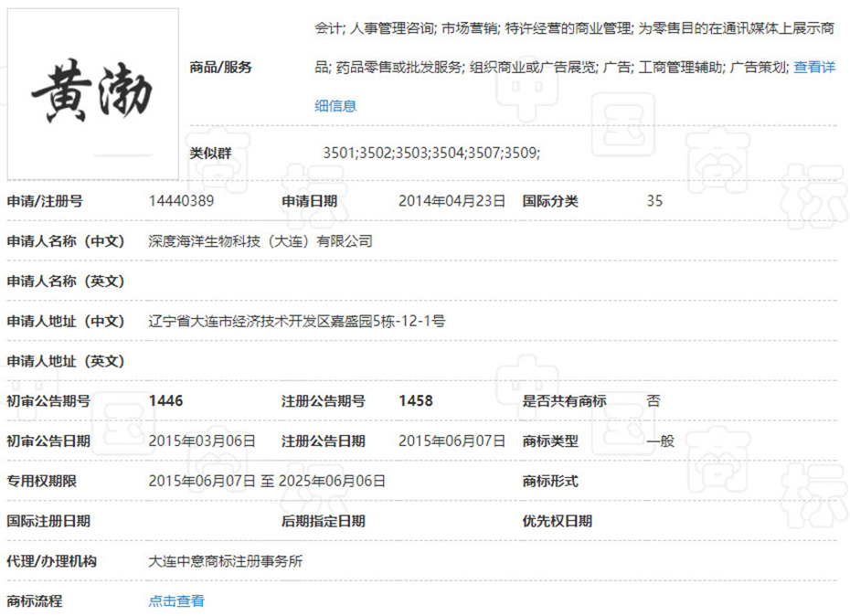Click the 注册公告期号 label
Viewport: 850px width, 616px height.
(324, 401)
